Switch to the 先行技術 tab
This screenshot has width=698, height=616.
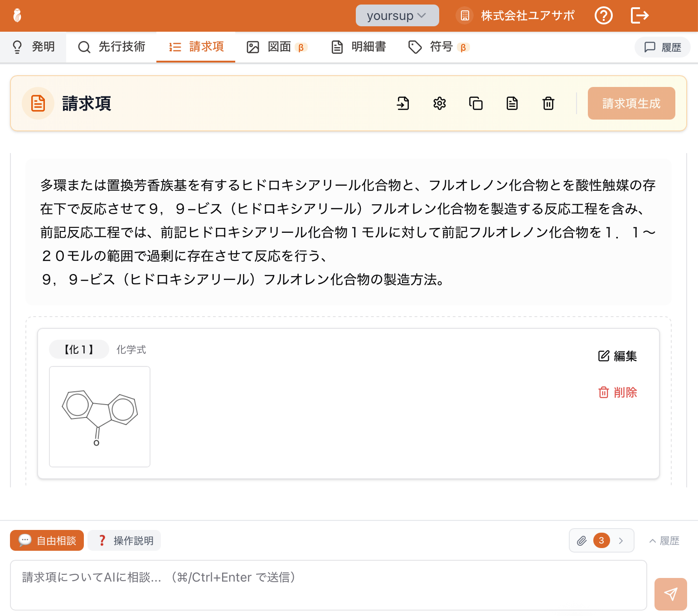111,47
